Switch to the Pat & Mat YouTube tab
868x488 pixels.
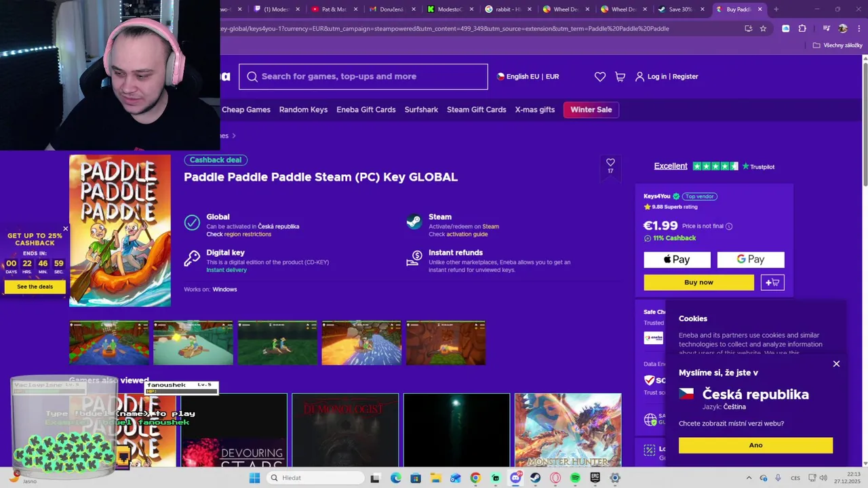click(334, 9)
